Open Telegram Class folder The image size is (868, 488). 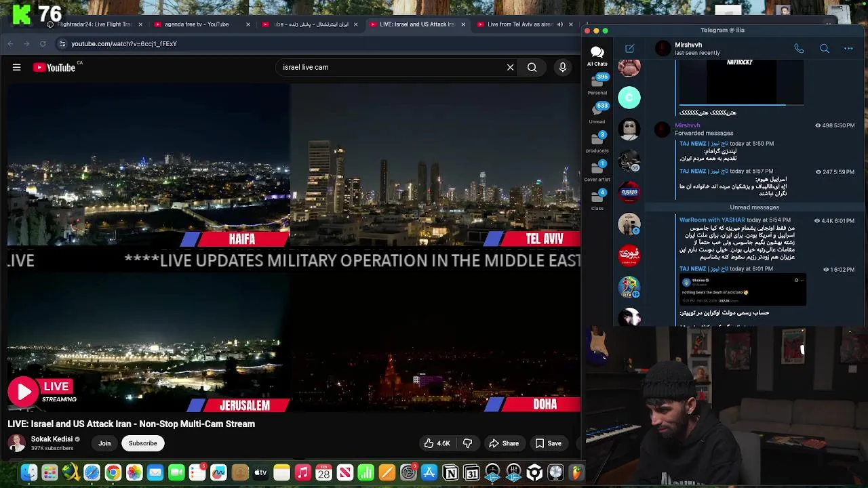point(597,200)
